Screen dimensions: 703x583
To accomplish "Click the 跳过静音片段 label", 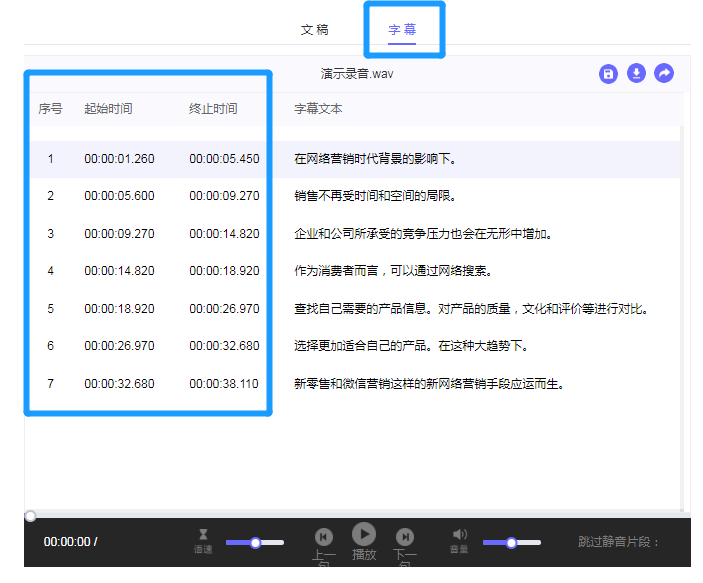I will point(619,542).
